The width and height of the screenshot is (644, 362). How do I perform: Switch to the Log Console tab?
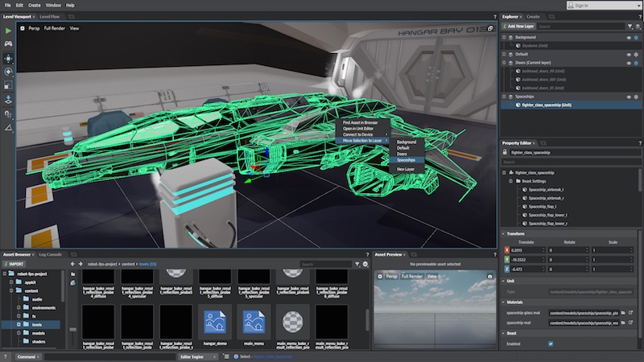[x=50, y=254]
